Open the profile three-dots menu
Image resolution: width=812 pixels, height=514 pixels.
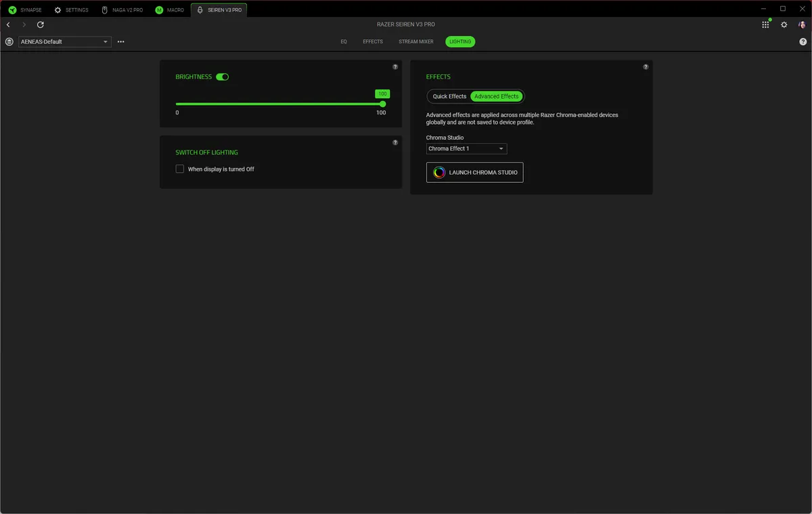[121, 41]
